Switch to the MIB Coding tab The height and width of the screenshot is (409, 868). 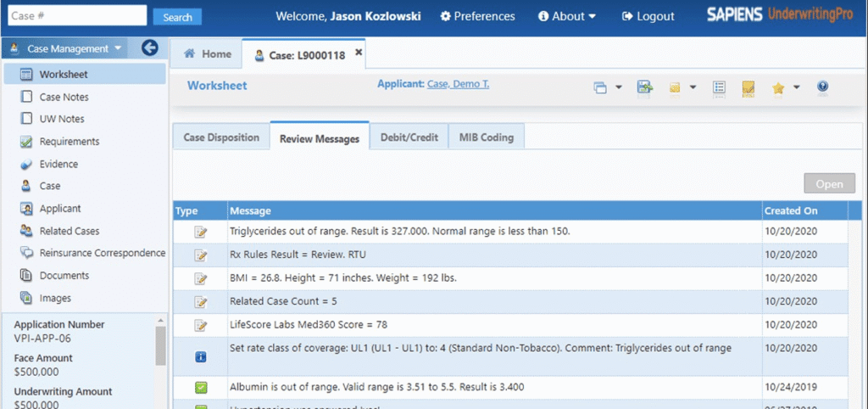486,137
